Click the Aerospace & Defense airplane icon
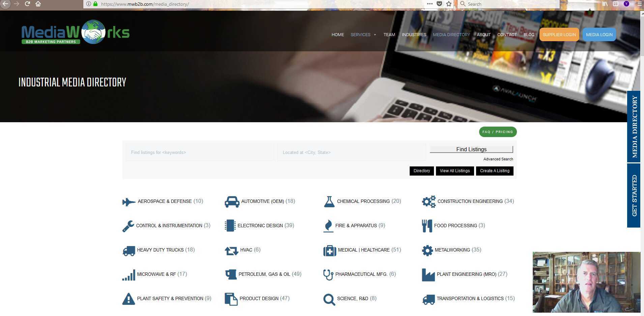 [129, 202]
